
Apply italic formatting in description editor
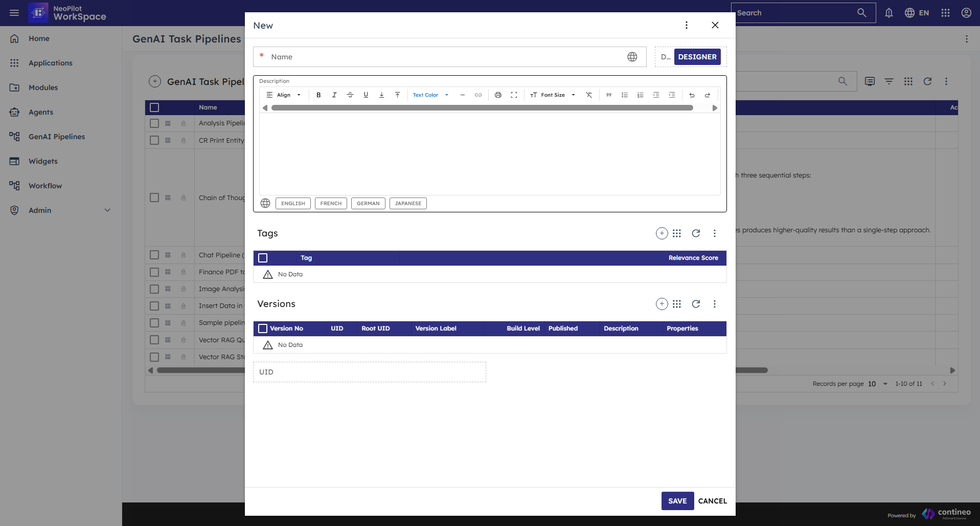click(334, 95)
